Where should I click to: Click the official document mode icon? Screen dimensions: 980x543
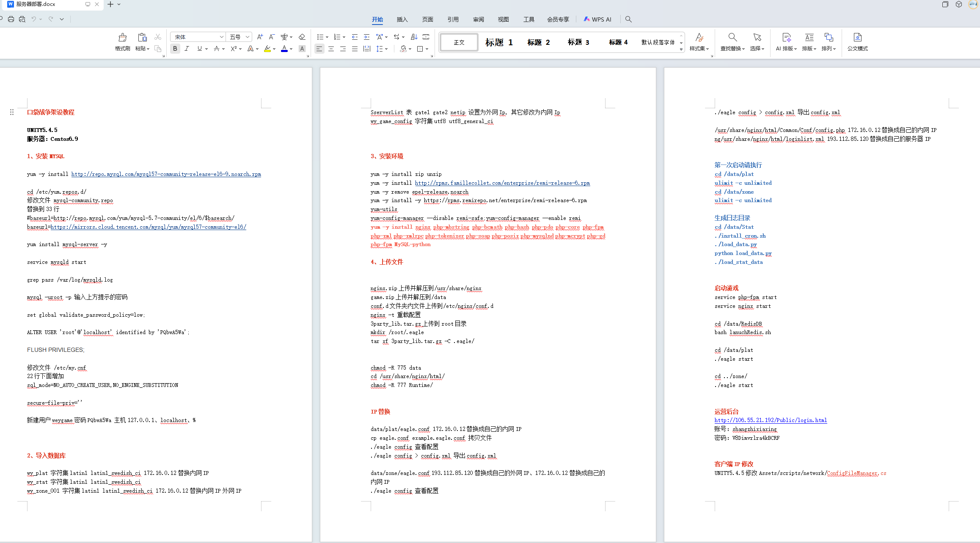(x=857, y=38)
